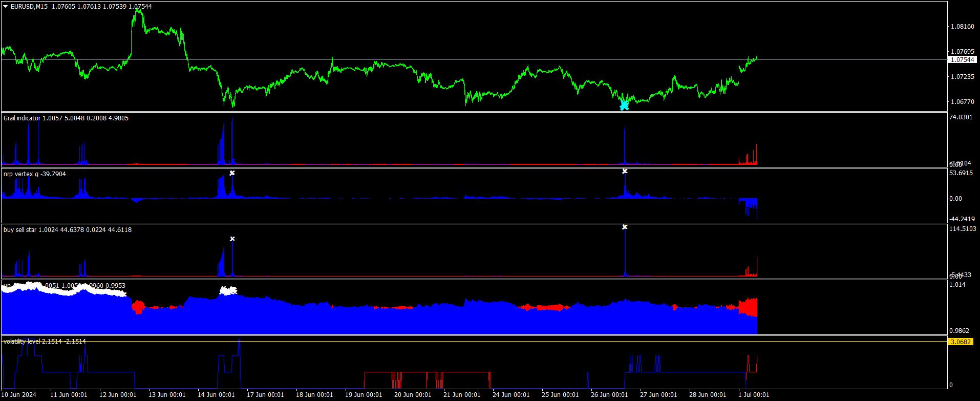
Task: Select the EURUSD,M15 chart title text
Action: point(29,7)
